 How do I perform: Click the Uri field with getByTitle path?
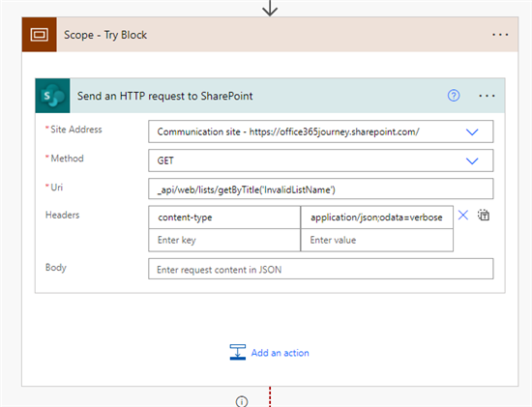pos(320,189)
